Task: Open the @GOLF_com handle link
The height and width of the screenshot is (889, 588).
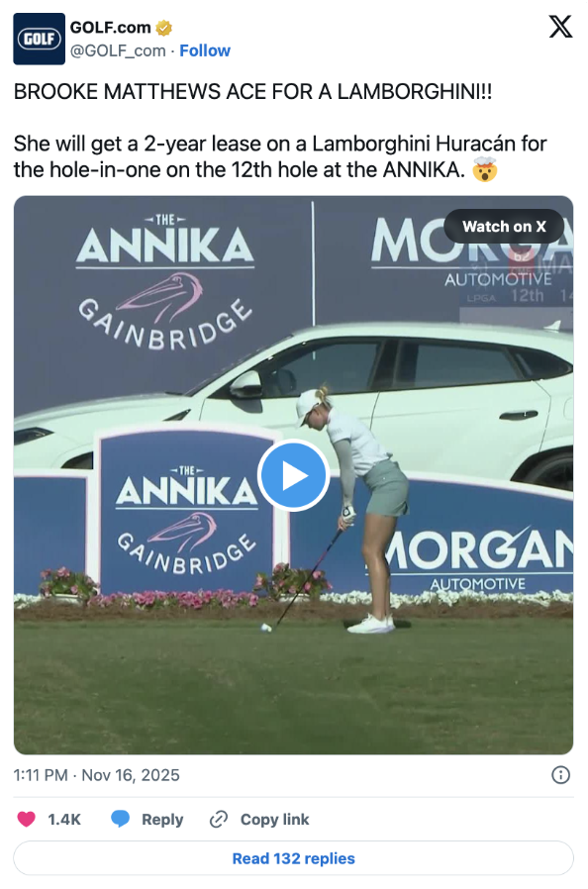Action: pyautogui.click(x=118, y=51)
